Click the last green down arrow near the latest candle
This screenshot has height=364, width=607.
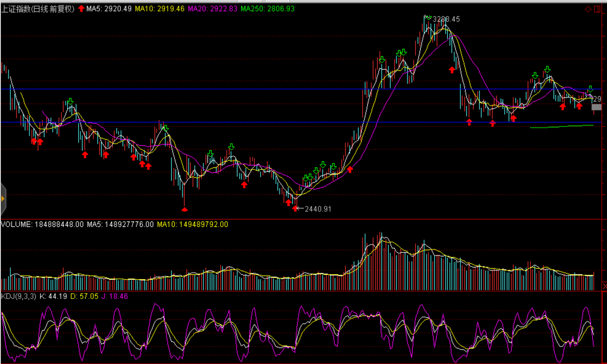click(x=590, y=89)
